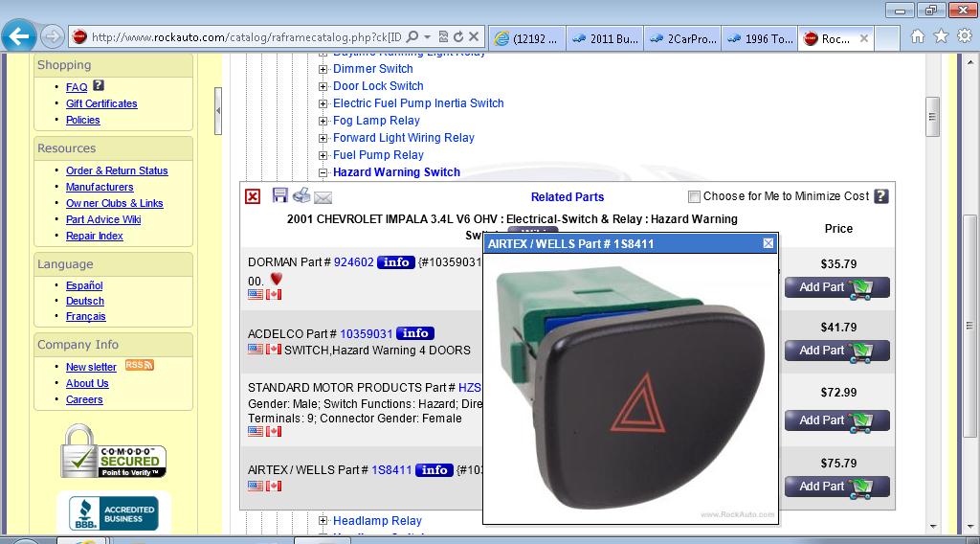Switch to the 1996 To... browser tab
Screen dimensions: 980x544
pyautogui.click(x=760, y=38)
